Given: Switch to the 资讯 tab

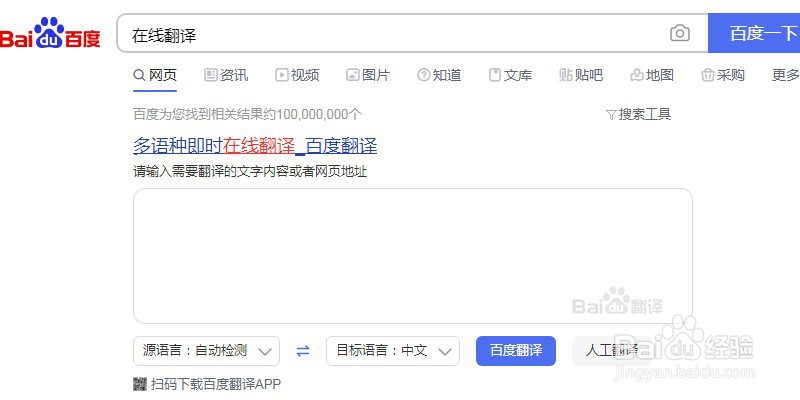Looking at the screenshot, I should [x=226, y=76].
